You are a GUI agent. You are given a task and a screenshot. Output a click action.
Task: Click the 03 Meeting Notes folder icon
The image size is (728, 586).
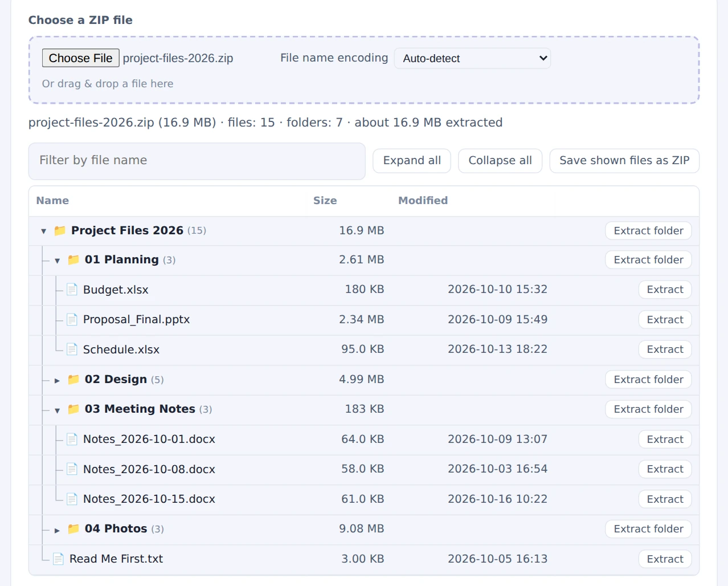[73, 409]
